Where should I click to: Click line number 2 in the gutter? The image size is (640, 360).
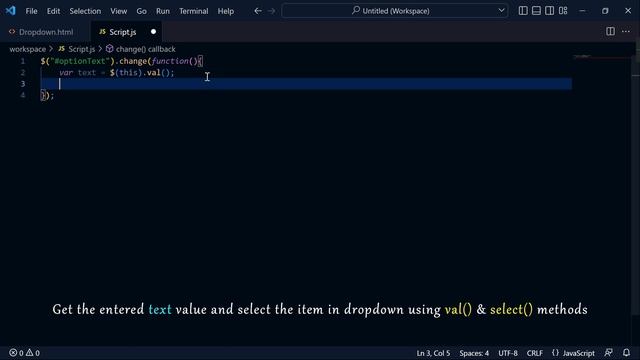pos(23,73)
